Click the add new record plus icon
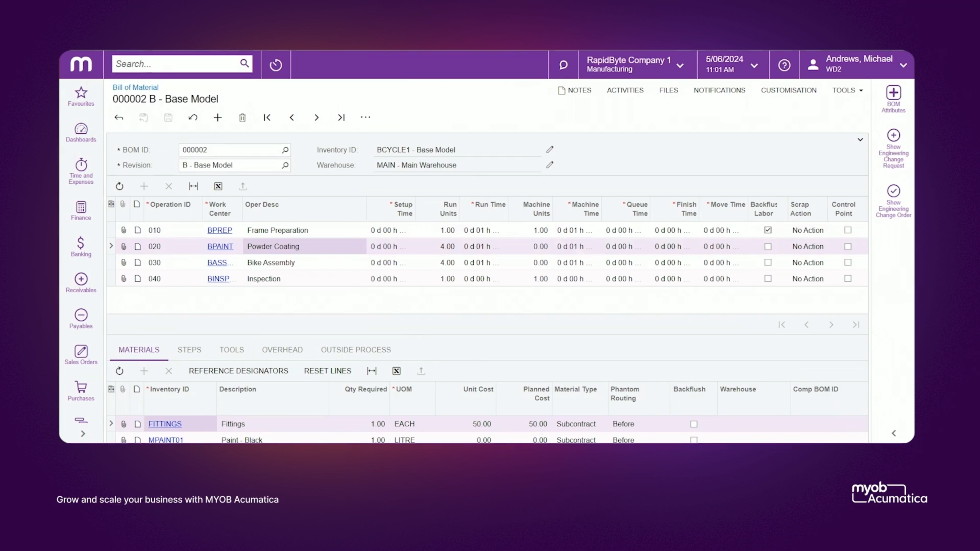The height and width of the screenshot is (551, 980). pyautogui.click(x=218, y=118)
